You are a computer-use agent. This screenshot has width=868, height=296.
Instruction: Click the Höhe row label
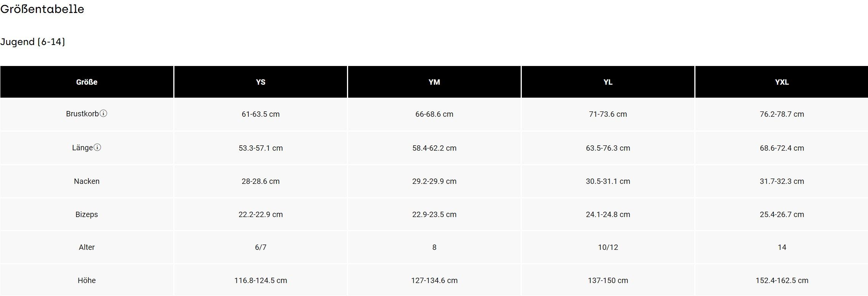click(87, 280)
